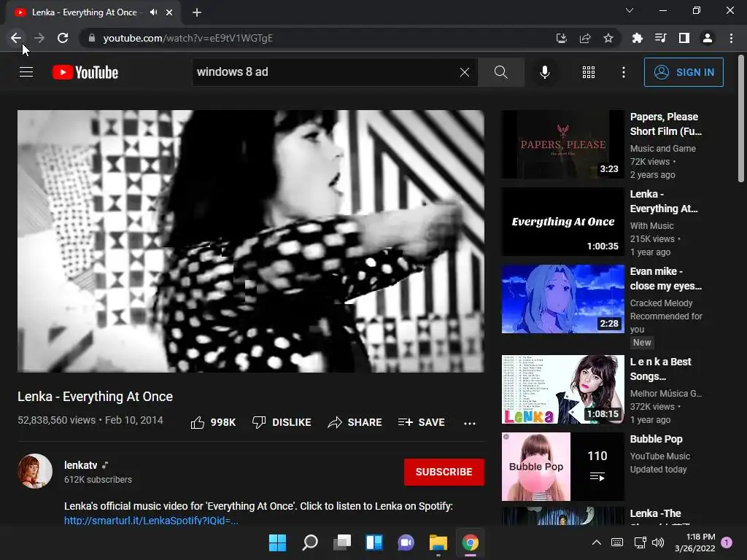
Task: Click SAVE to playlist
Action: click(422, 422)
